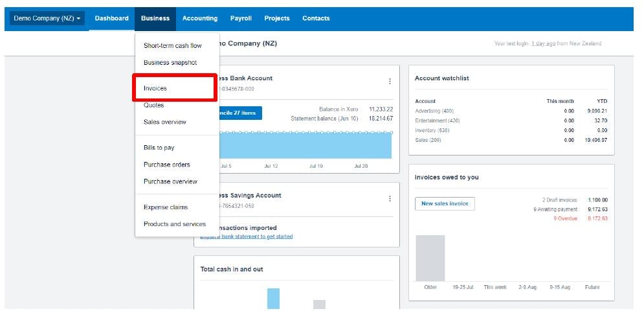644x333 pixels.
Task: Open Expense claims from the menu
Action: point(166,207)
